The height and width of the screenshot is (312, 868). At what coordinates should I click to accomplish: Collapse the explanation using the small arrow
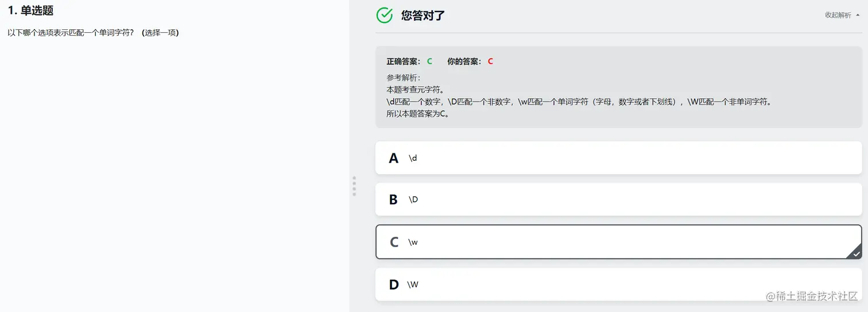click(x=858, y=16)
